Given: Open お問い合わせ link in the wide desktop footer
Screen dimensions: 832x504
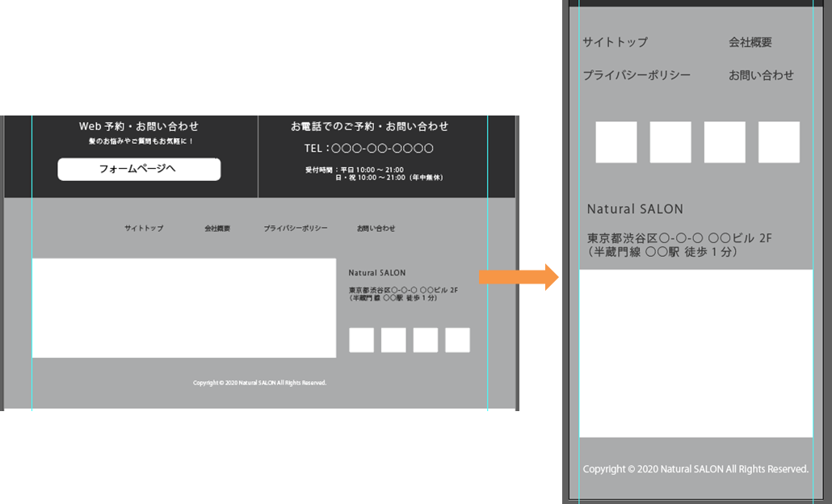Looking at the screenshot, I should point(376,228).
